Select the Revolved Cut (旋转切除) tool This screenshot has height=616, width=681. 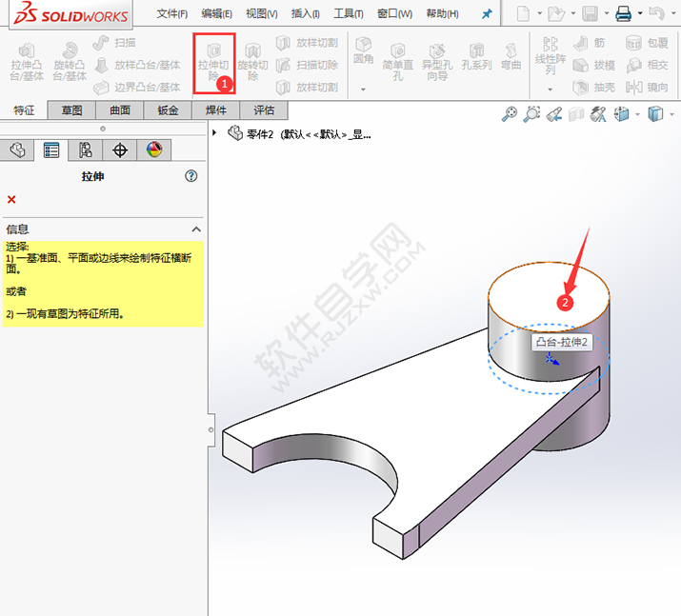pos(252,63)
